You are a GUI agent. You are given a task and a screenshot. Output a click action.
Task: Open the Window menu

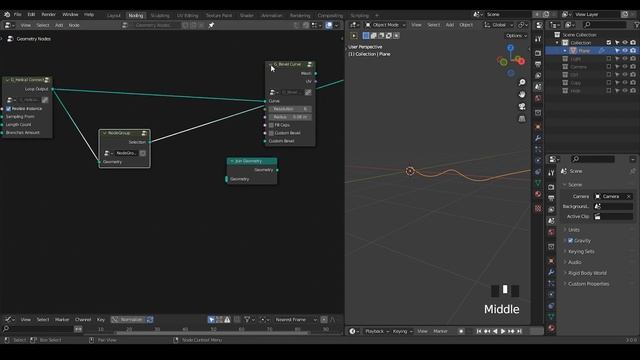pyautogui.click(x=70, y=14)
